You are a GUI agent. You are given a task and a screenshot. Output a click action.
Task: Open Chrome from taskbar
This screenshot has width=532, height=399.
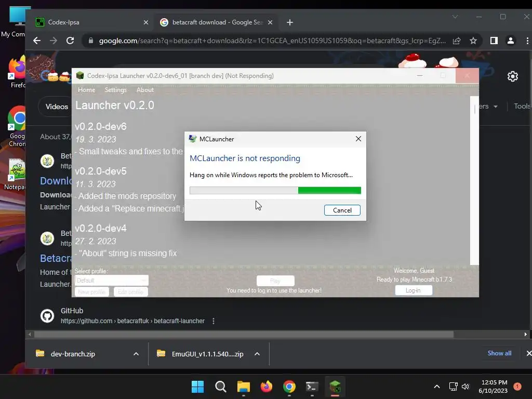(x=289, y=387)
